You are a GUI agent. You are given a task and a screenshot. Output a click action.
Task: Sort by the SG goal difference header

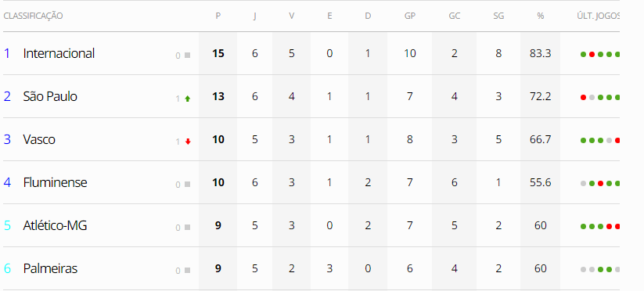point(498,16)
